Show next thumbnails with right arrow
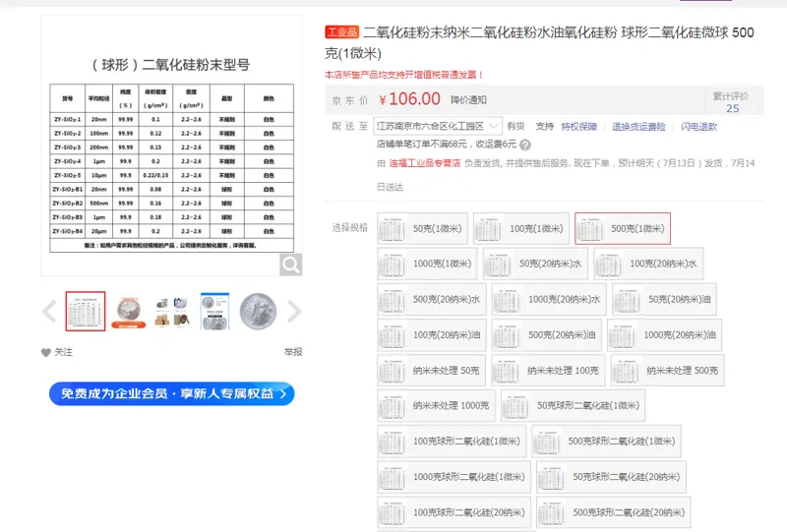The height and width of the screenshot is (532, 787). (294, 311)
